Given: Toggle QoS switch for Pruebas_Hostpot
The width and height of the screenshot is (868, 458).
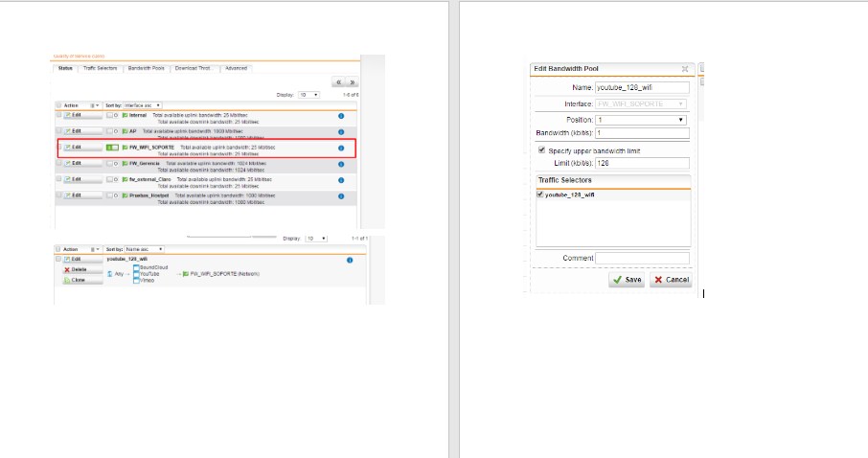Looking at the screenshot, I should [x=112, y=195].
